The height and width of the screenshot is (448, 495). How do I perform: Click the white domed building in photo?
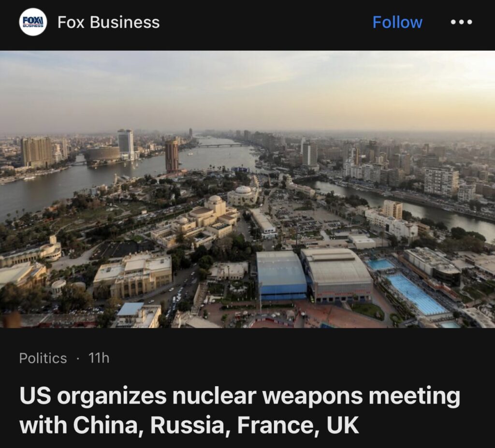tap(243, 195)
